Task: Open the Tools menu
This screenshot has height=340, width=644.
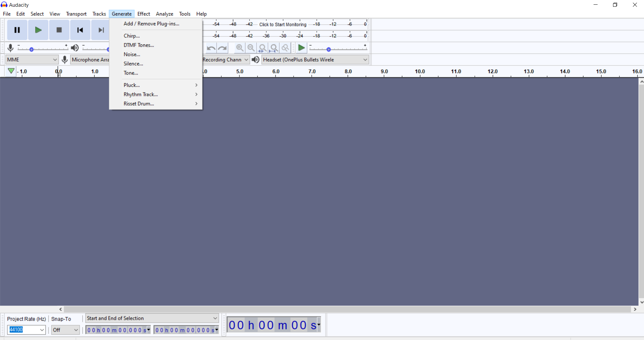Action: tap(185, 14)
